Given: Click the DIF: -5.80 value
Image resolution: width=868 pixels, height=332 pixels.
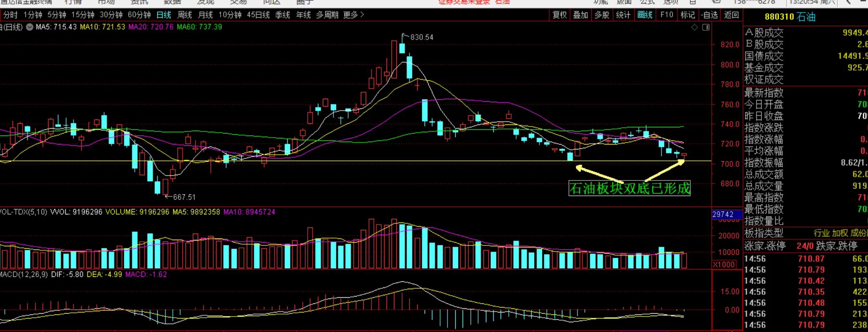Looking at the screenshot, I should tap(67, 274).
